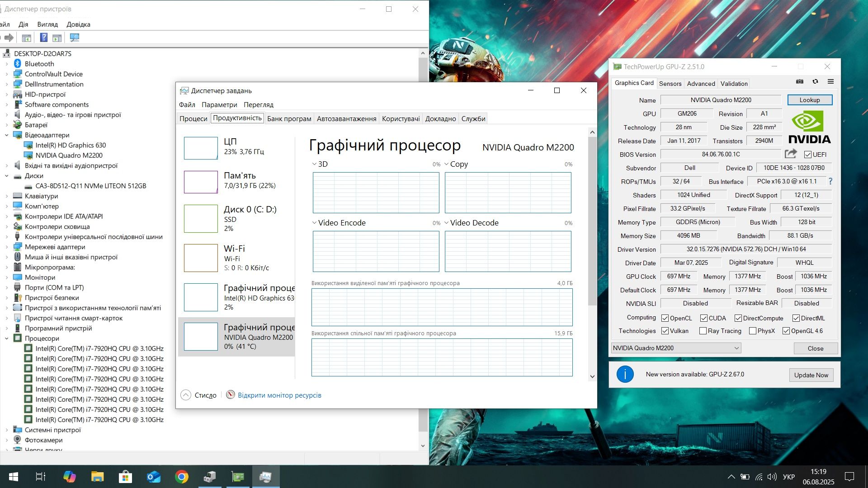Expand the Bluetooth tree node

7,64
